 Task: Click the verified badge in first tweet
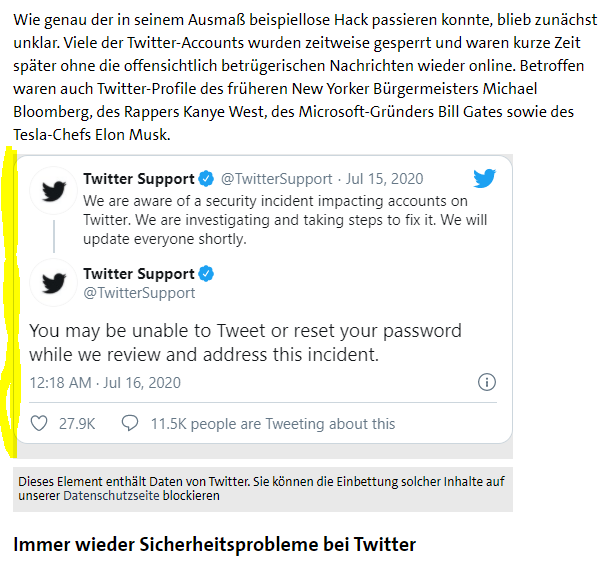click(x=206, y=179)
